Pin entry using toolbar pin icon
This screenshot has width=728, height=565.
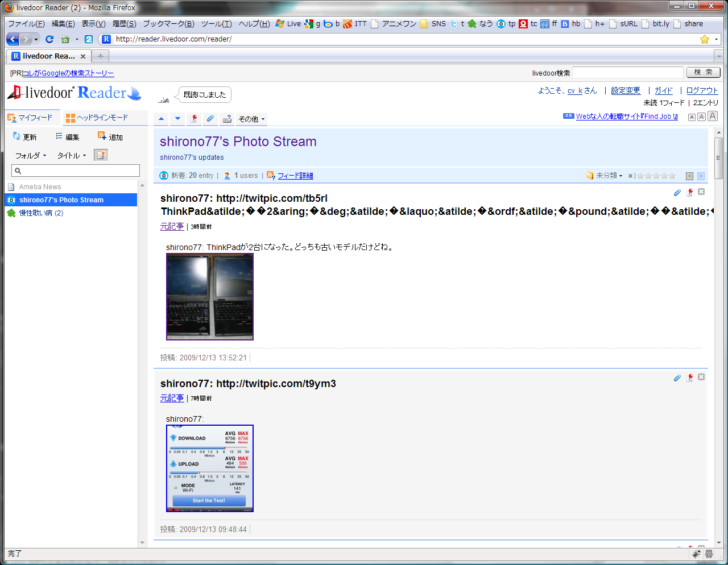tap(194, 119)
